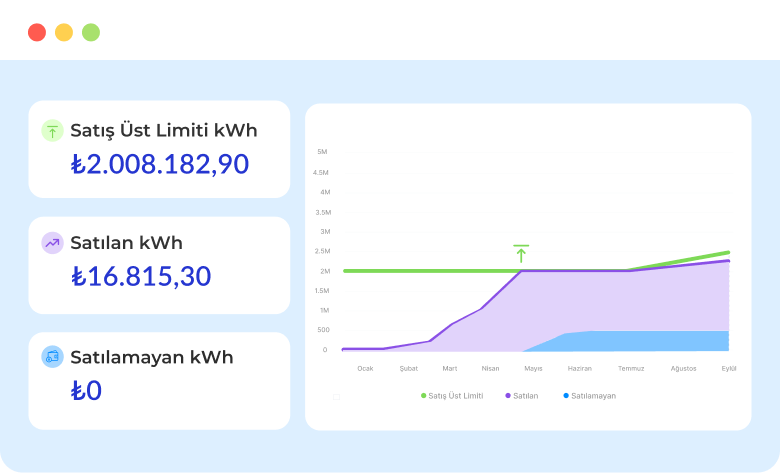Select Mayıs on the chart axis

tap(533, 369)
